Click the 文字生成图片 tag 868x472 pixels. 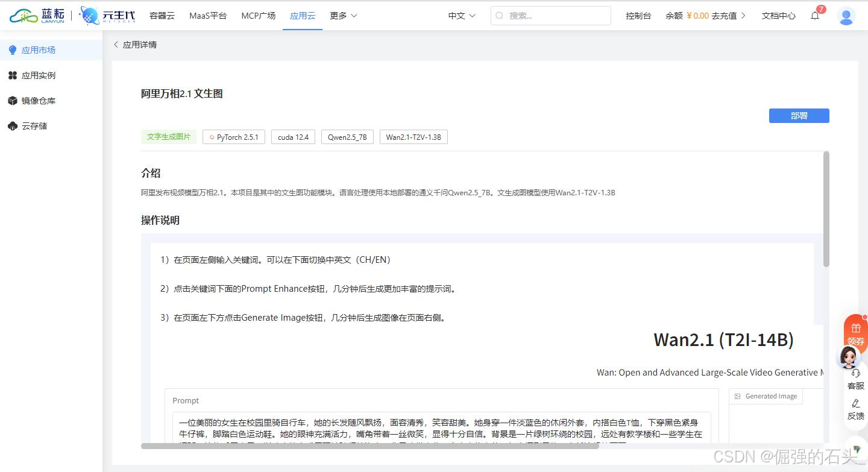tap(169, 137)
